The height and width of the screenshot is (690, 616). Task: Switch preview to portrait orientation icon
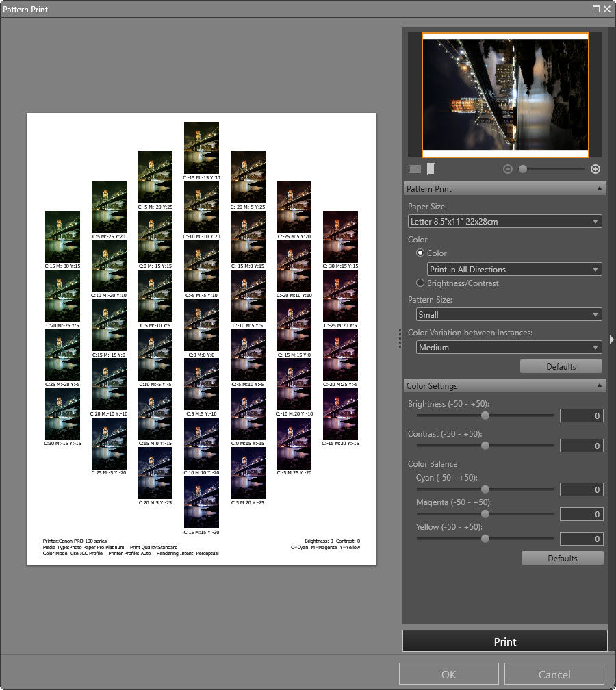(x=431, y=168)
